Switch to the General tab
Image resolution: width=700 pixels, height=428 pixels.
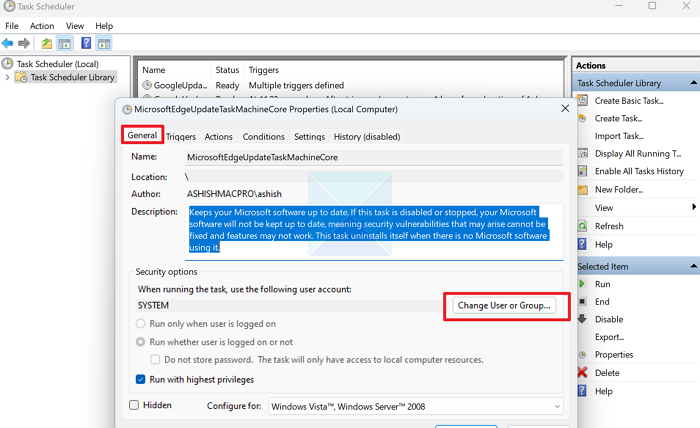point(142,135)
